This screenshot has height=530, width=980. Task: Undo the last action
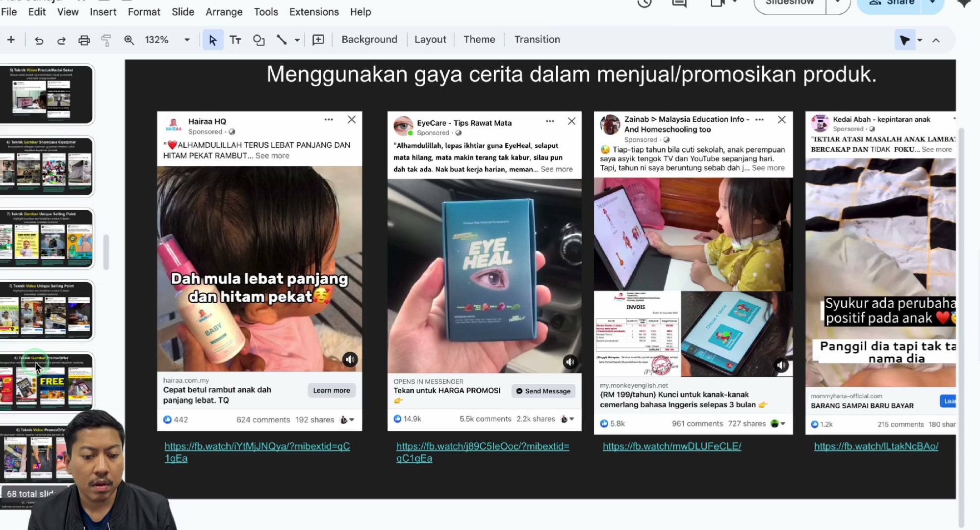39,40
